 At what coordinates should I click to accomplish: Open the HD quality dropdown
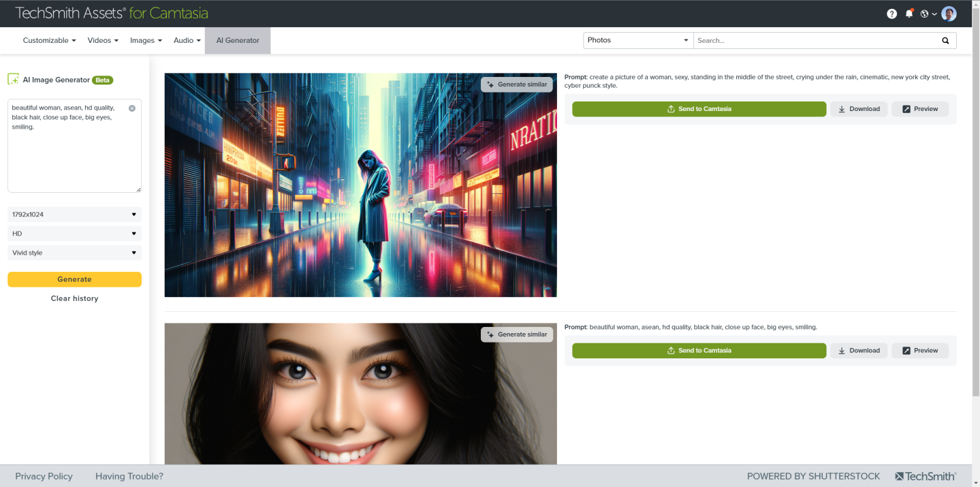coord(74,233)
